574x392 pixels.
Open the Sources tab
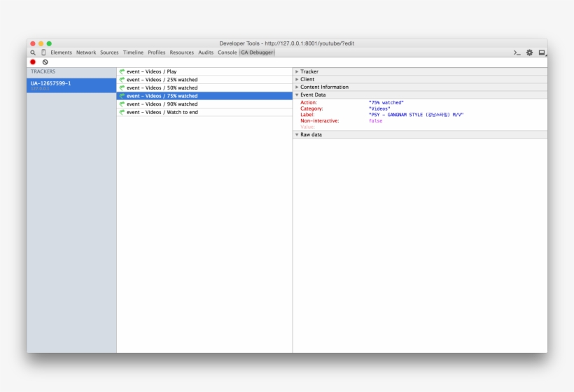click(109, 52)
